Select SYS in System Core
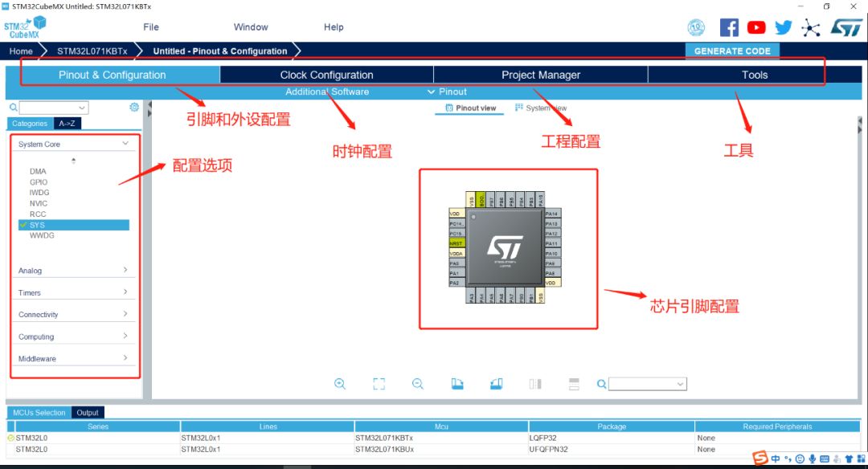 pyautogui.click(x=74, y=225)
